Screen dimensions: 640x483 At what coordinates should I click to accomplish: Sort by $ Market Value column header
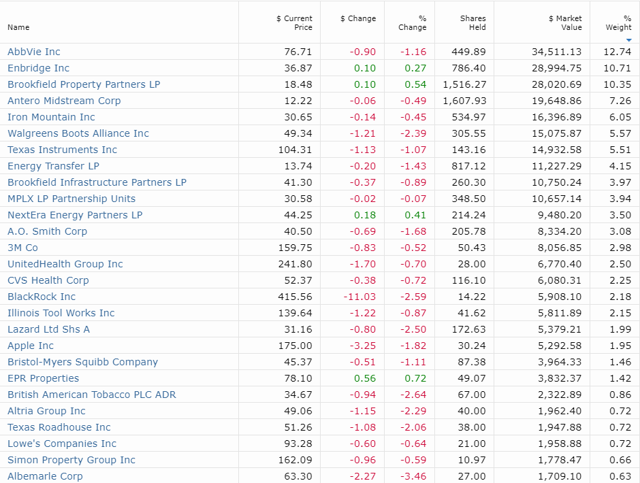[565, 23]
